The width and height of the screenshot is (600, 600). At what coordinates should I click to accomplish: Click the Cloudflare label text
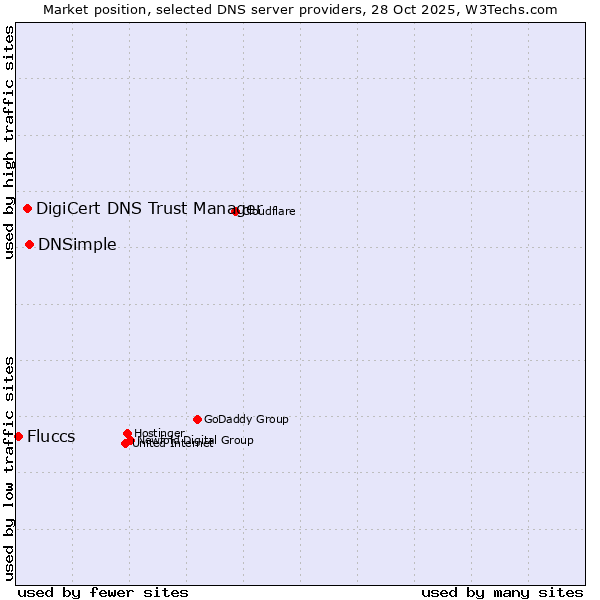click(269, 212)
